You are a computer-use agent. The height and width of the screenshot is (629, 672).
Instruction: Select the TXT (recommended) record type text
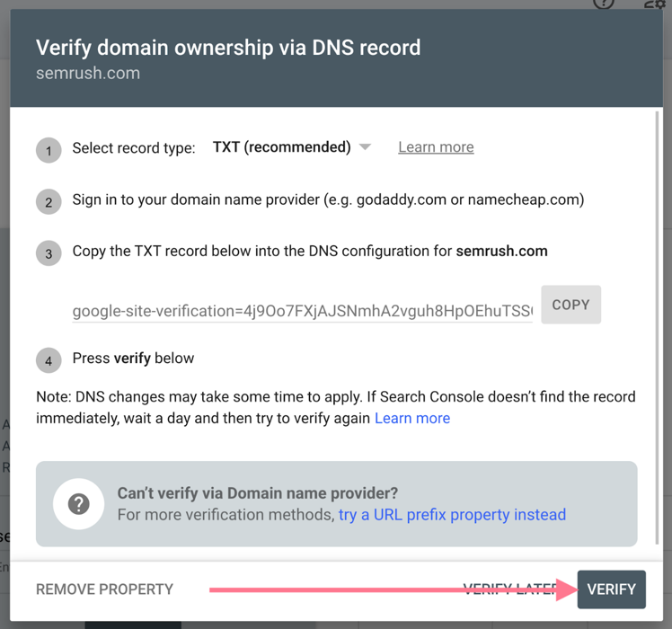[x=281, y=147]
